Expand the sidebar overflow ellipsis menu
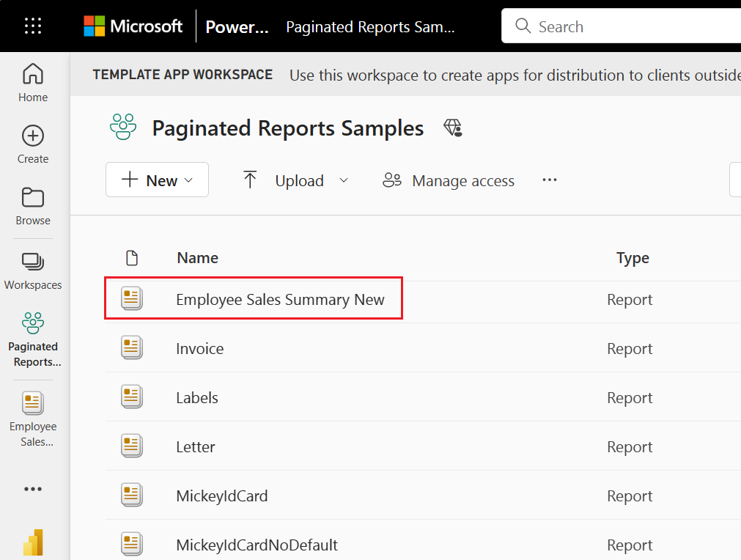Image resolution: width=741 pixels, height=560 pixels. click(32, 489)
